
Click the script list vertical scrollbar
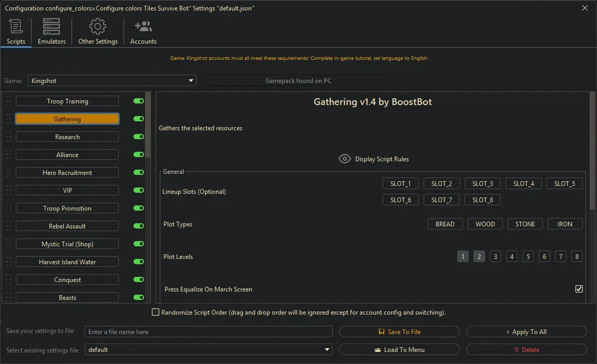click(x=148, y=126)
